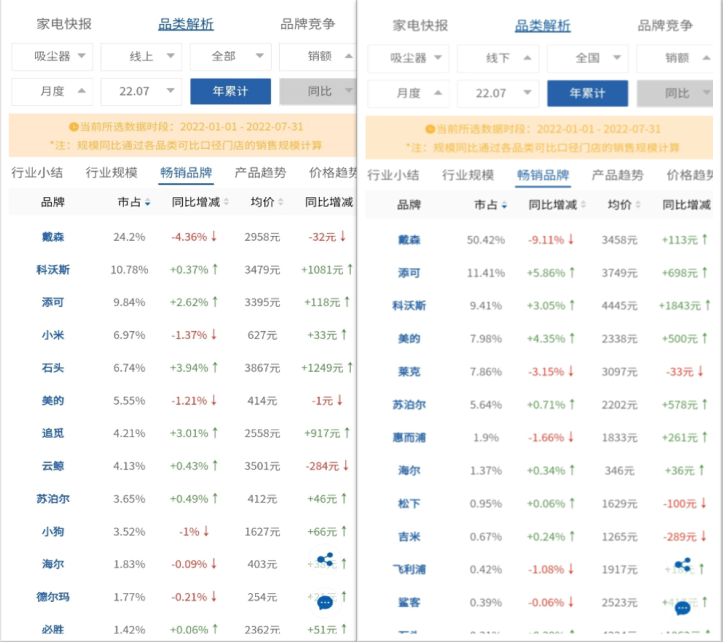
Task: Click 品牌 column header in right panel
Action: [409, 205]
